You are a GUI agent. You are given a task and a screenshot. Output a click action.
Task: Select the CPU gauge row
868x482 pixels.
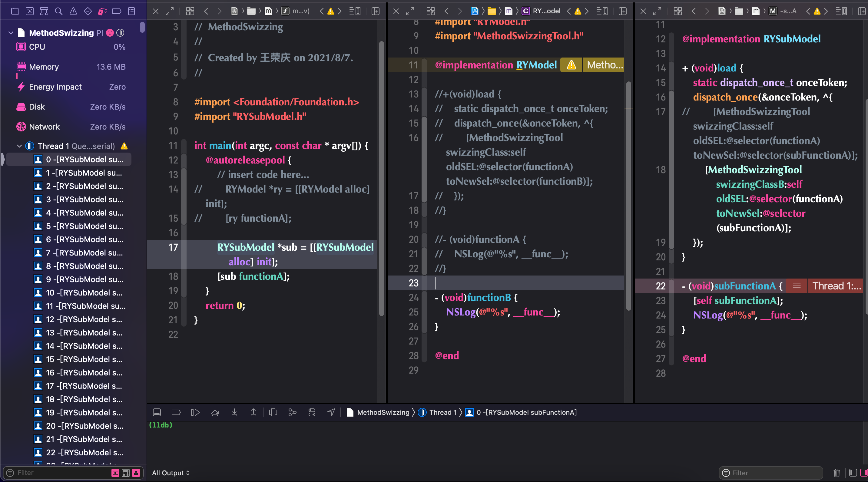click(x=71, y=47)
